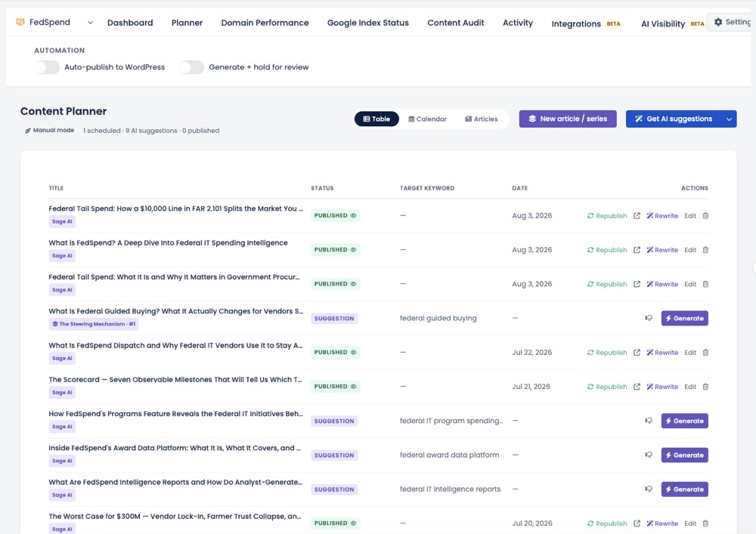Screen dimensions: 756x534
Task: Click eye icon on The Scorecard published badge
Action: (x=353, y=387)
